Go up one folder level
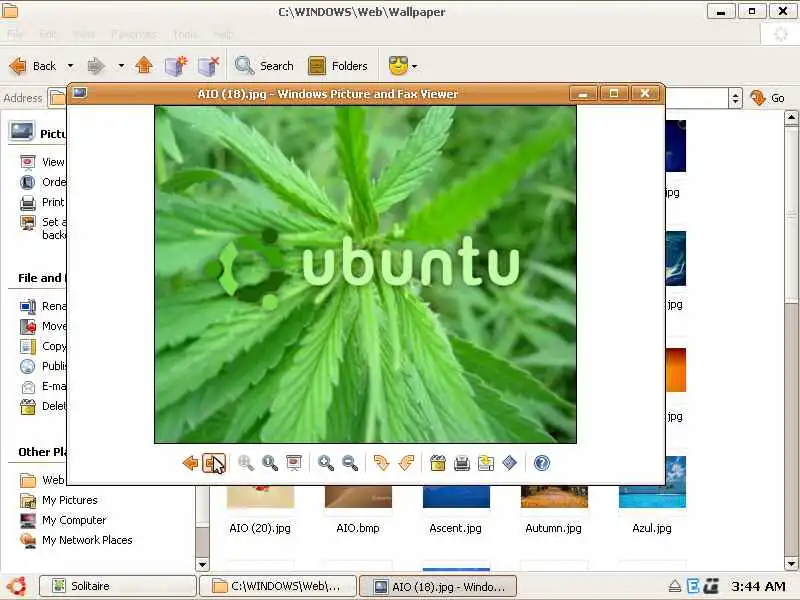800x600 pixels. point(144,66)
